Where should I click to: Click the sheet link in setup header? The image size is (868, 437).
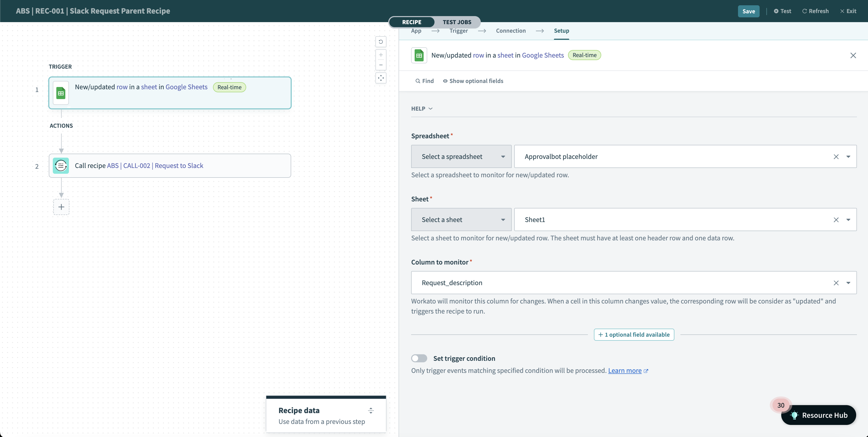[505, 55]
